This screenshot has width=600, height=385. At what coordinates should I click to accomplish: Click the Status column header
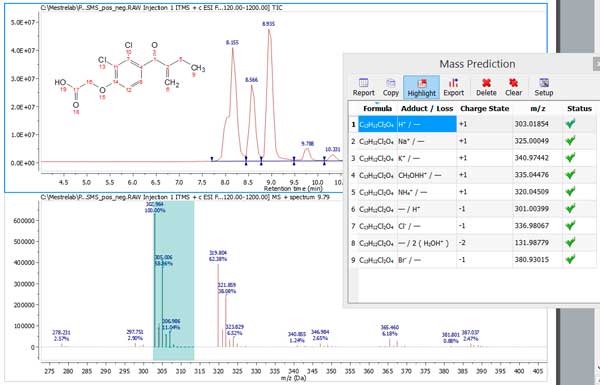click(x=579, y=109)
